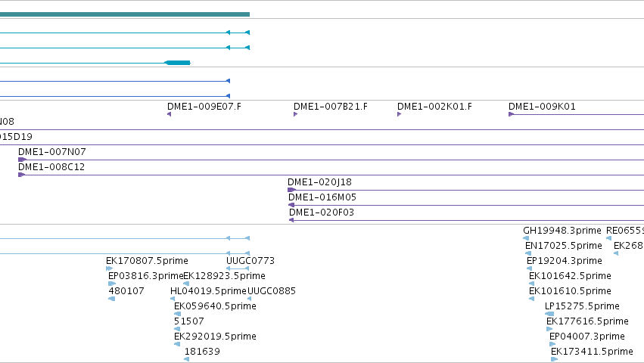Click the blue arrow glyph under EK059640.5prime
The image size is (644, 363).
177,314
